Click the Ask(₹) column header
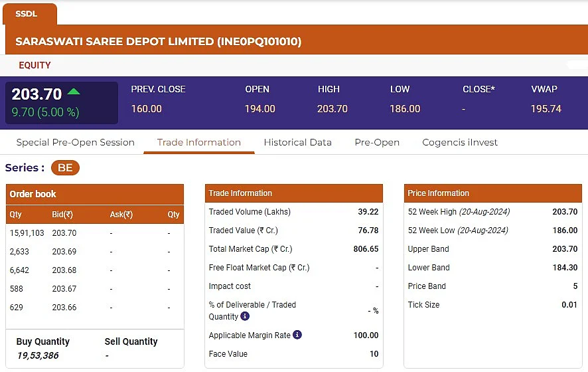The image size is (588, 372). click(121, 215)
